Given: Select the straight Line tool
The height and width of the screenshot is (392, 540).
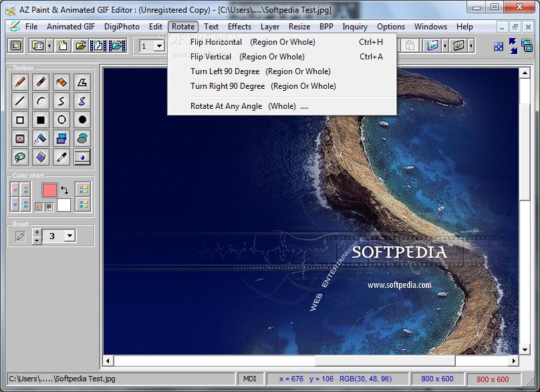Looking at the screenshot, I should tap(20, 101).
